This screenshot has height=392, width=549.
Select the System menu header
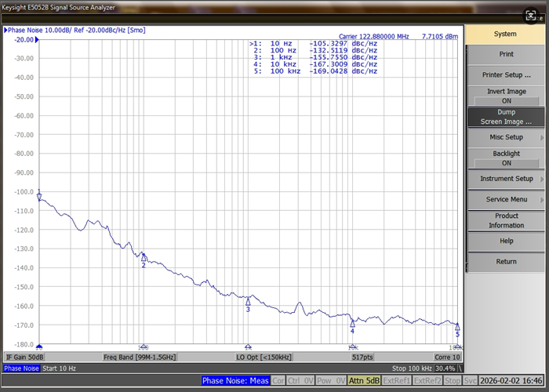click(506, 34)
